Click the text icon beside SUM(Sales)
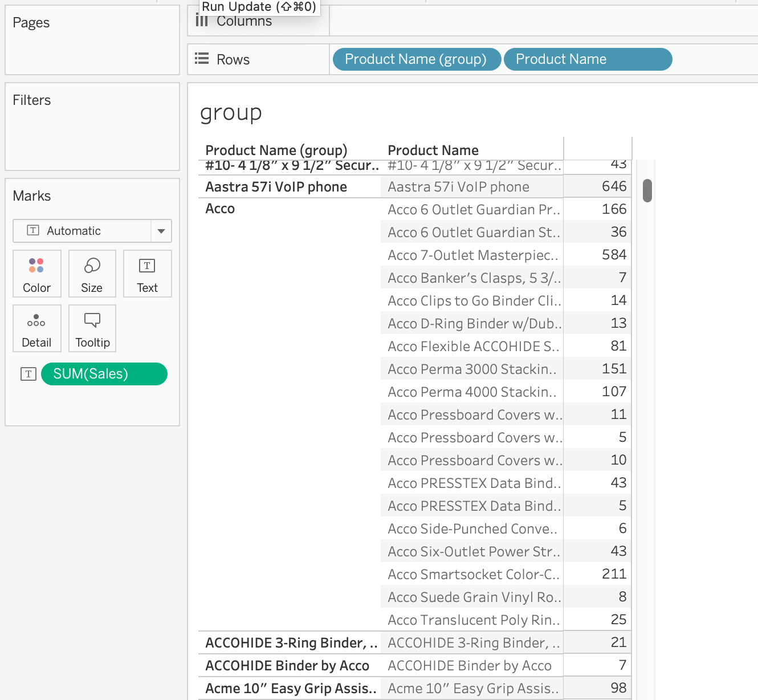 [28, 374]
